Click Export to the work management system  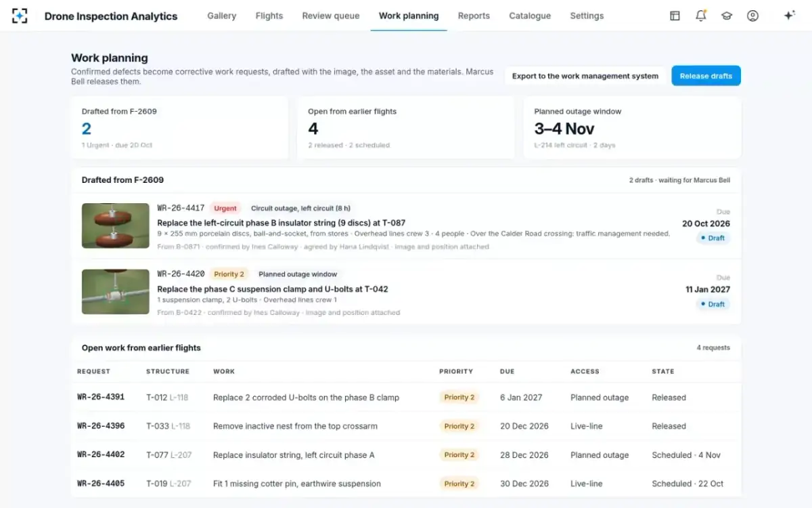click(x=585, y=76)
